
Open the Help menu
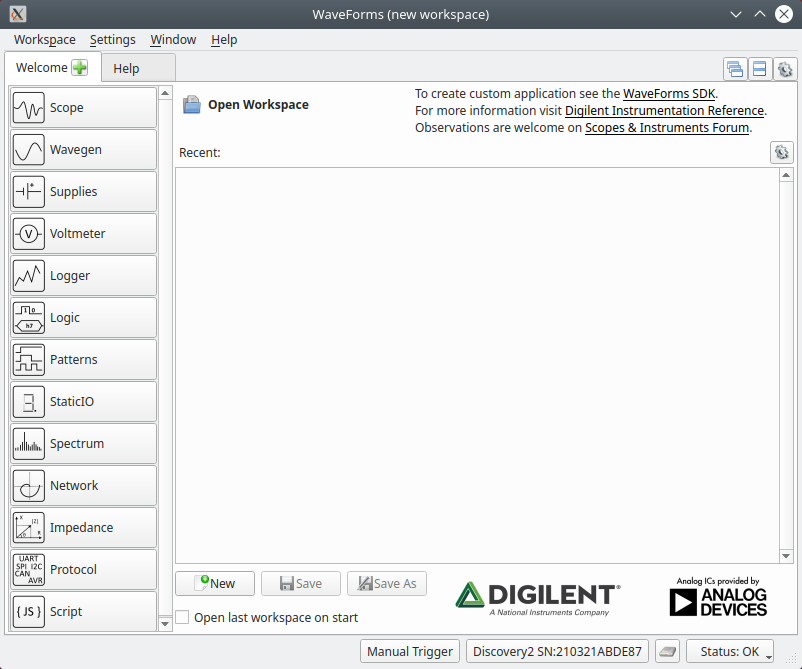point(224,39)
